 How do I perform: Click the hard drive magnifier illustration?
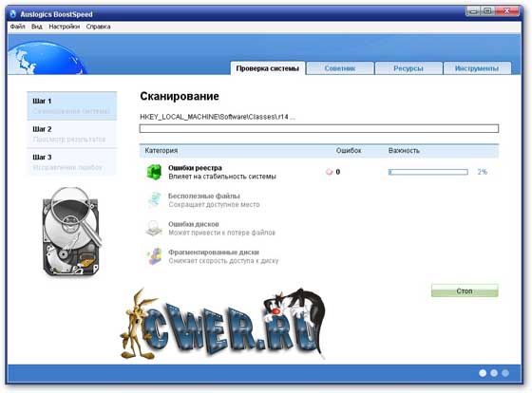pos(71,232)
